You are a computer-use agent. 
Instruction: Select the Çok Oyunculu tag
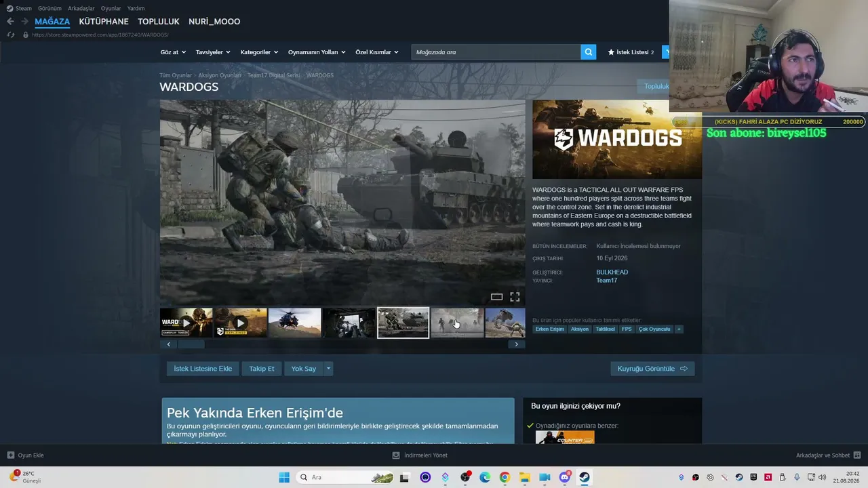click(654, 329)
